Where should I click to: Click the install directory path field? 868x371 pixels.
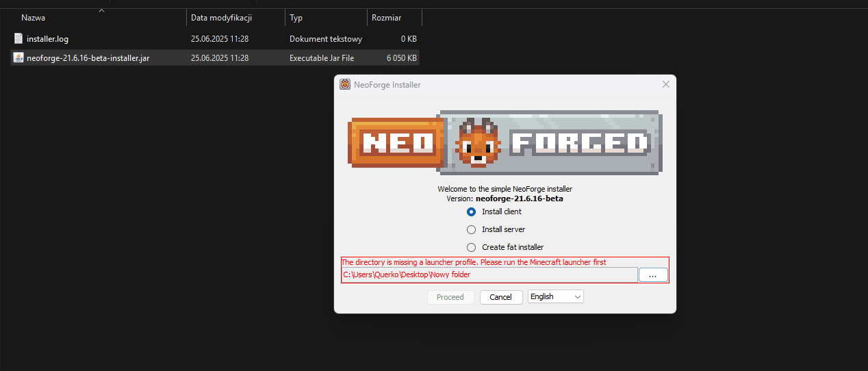coord(489,275)
